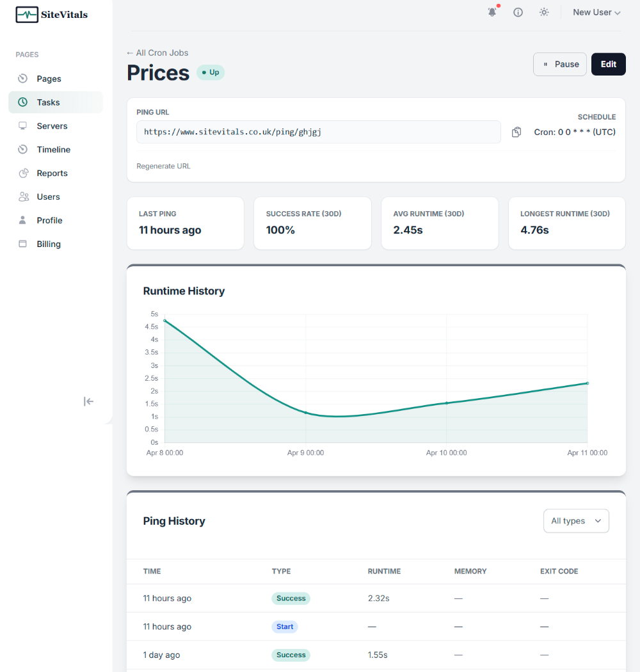
Task: Click inside the ping URL field
Action: tap(318, 132)
